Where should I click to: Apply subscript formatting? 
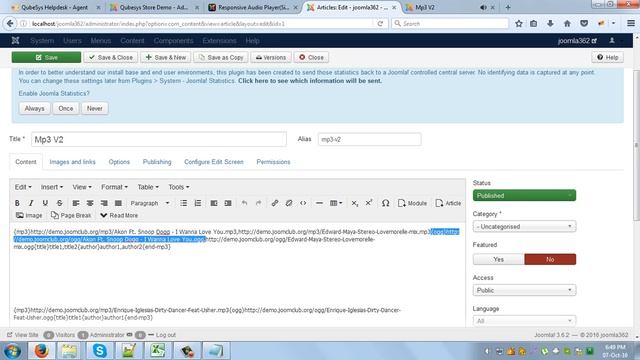355,203
